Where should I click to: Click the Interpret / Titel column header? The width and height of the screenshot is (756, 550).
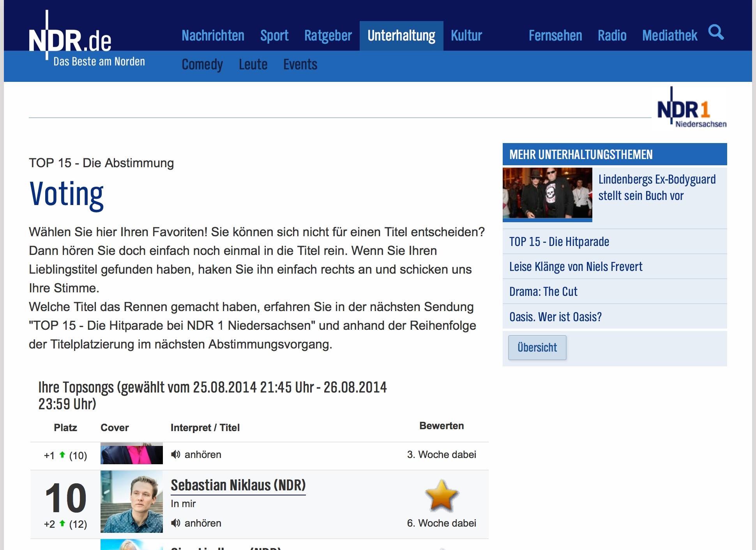click(x=205, y=428)
